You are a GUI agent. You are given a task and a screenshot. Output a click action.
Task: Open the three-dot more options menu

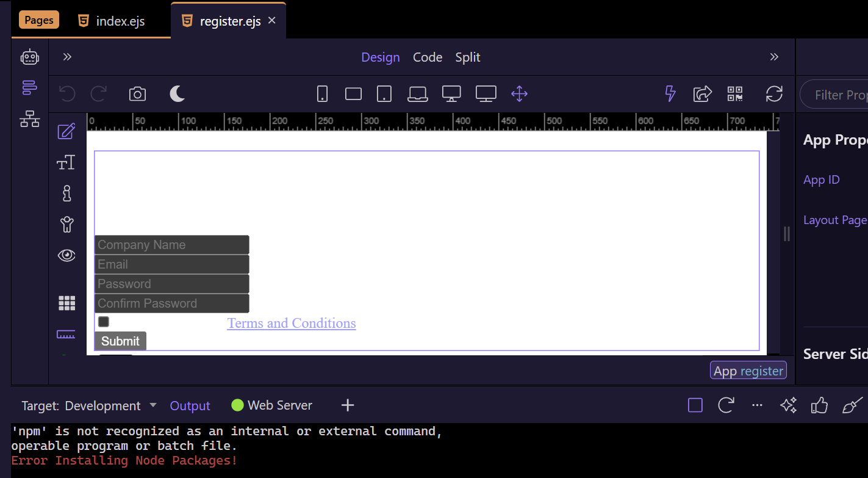[x=757, y=405]
